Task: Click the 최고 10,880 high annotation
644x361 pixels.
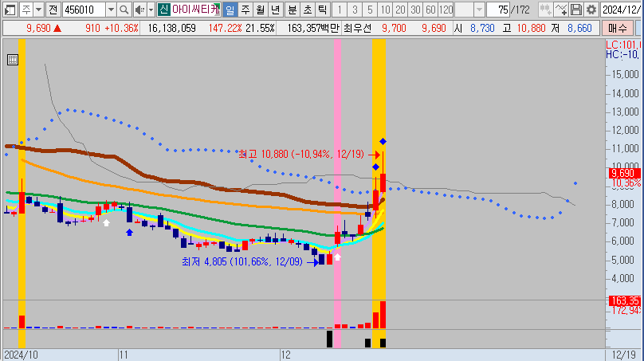Action: 301,155
